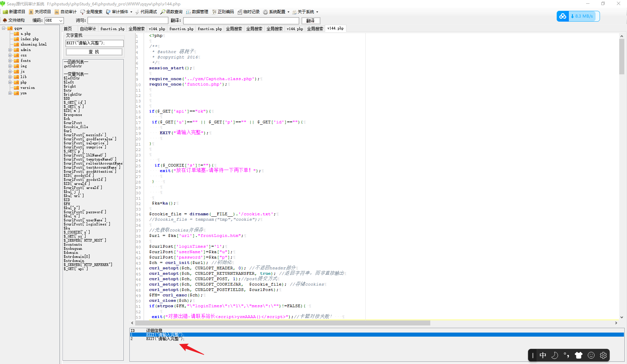Expand the 审计插件 plugins dropdown arrow
This screenshot has height=364, width=627.
coord(131,11)
